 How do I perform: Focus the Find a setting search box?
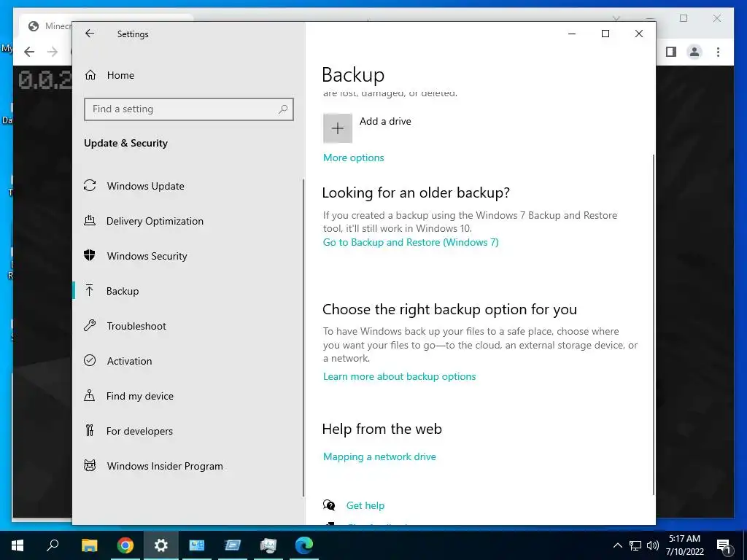click(189, 109)
